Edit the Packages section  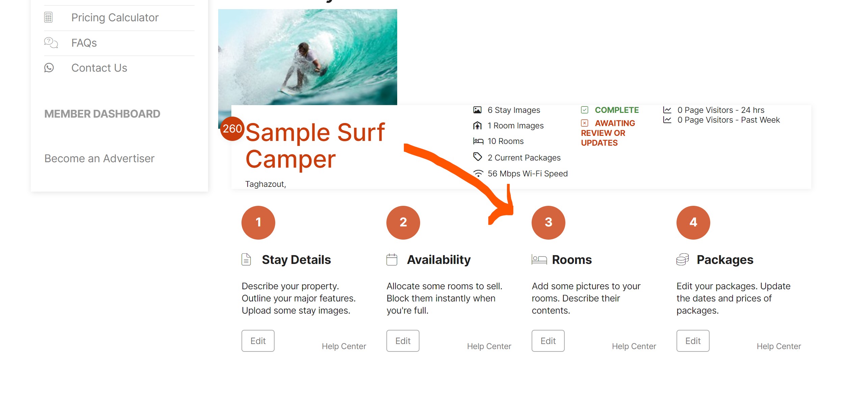tap(693, 341)
